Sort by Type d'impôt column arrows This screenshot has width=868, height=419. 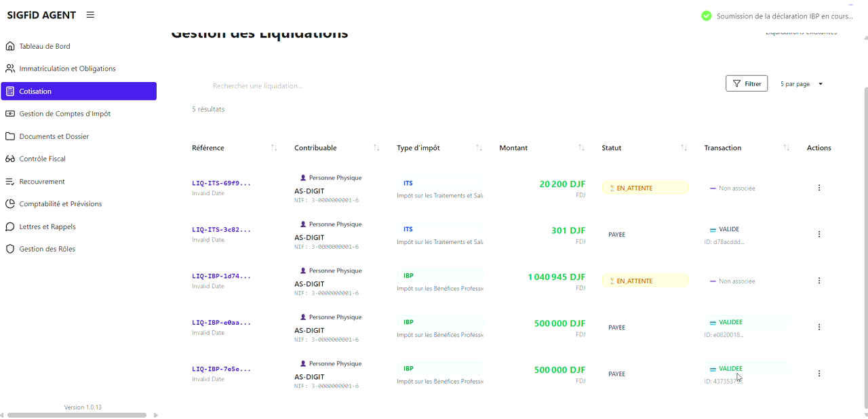tap(479, 148)
